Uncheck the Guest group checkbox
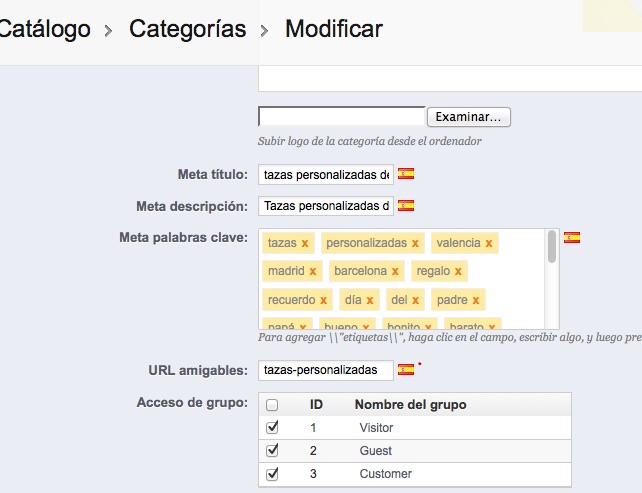This screenshot has height=493, width=642. [x=272, y=451]
